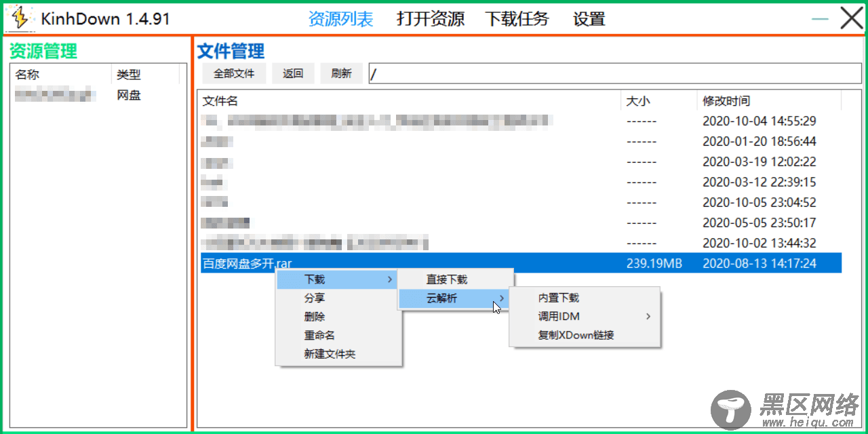Image resolution: width=868 pixels, height=434 pixels.
Task: Choose 重命名 from the context menu
Action: 339,335
